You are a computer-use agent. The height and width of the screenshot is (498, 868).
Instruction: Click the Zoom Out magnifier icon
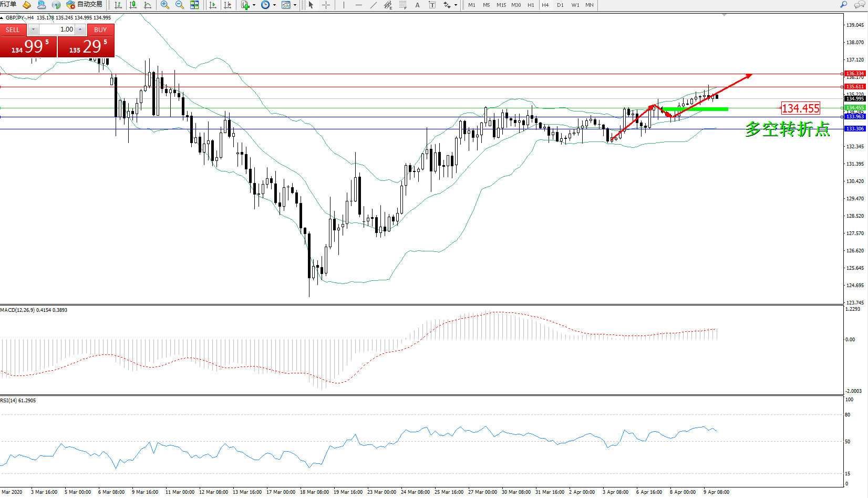[179, 5]
